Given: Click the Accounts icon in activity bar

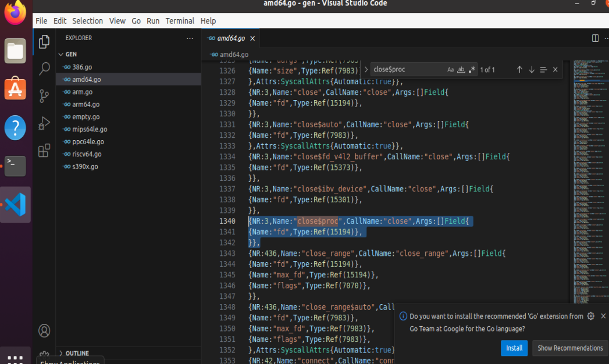Looking at the screenshot, I should click(x=44, y=331).
